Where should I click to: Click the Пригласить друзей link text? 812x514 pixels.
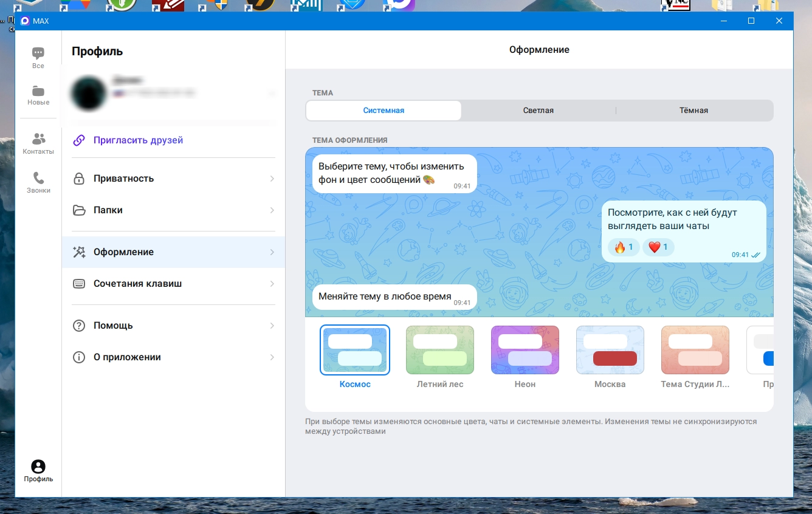pos(138,140)
